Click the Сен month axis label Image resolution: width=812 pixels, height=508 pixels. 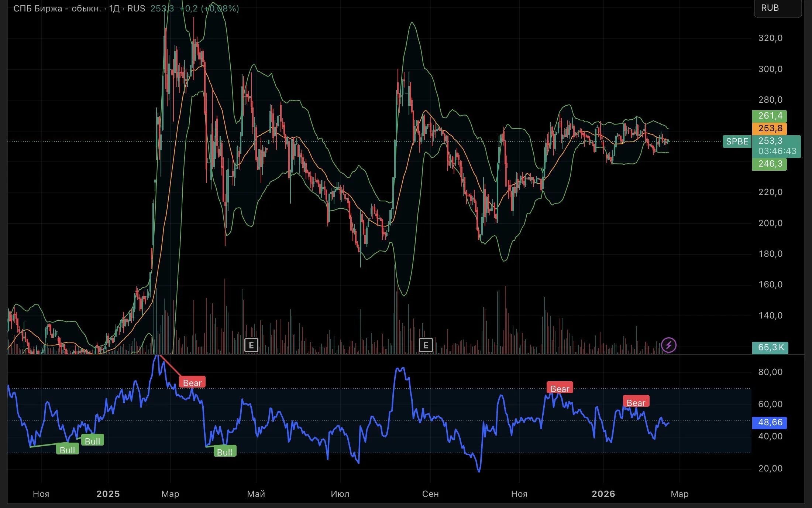(x=430, y=494)
